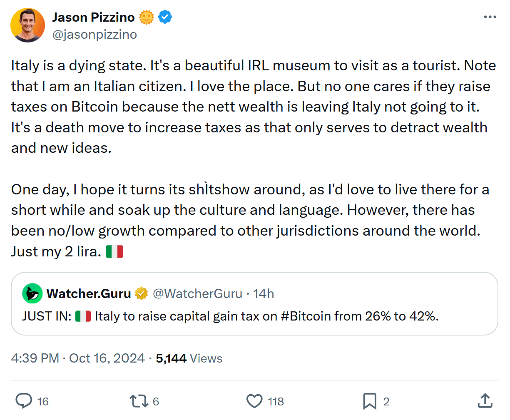Click the 4:39 PM Oct 16, 2024 timestamp

click(78, 358)
